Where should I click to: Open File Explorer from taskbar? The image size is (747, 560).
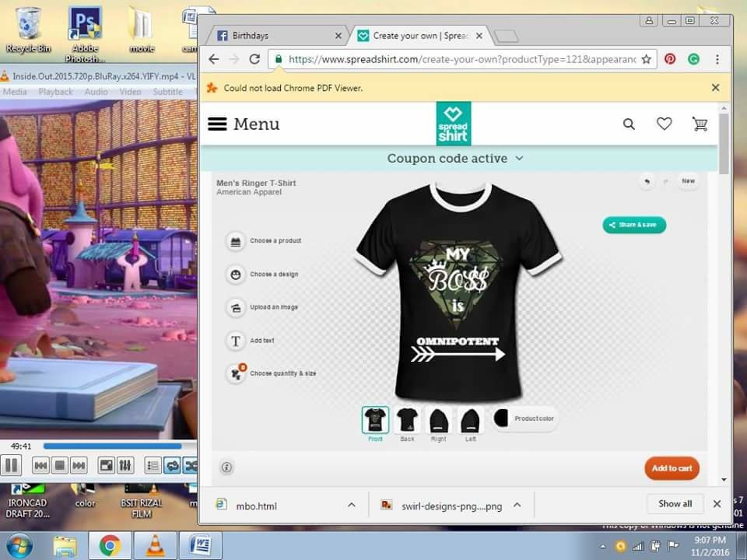pyautogui.click(x=65, y=546)
